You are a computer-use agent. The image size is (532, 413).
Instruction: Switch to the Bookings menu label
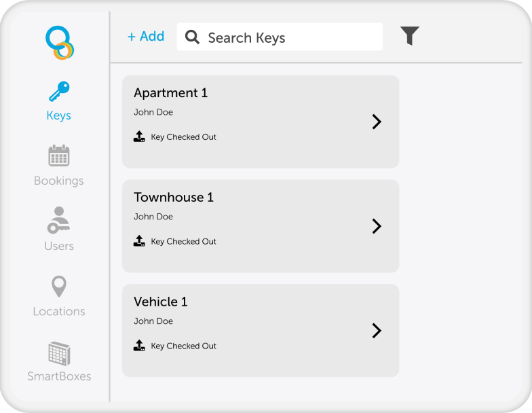pyautogui.click(x=58, y=181)
